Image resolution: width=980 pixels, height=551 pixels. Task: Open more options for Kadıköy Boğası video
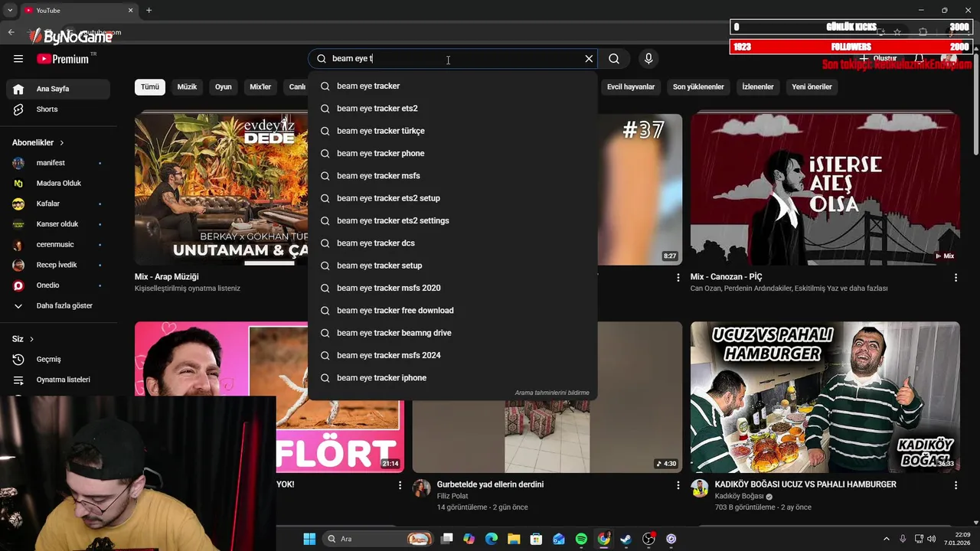[x=955, y=485]
